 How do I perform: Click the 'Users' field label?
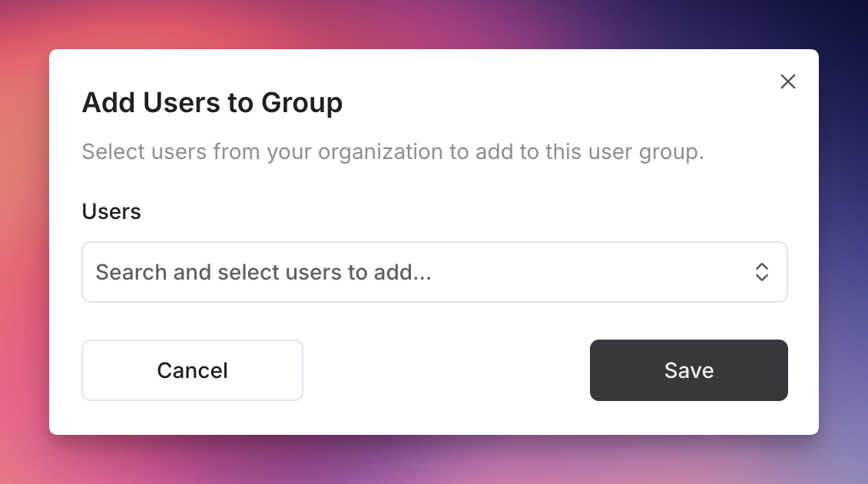pos(111,211)
